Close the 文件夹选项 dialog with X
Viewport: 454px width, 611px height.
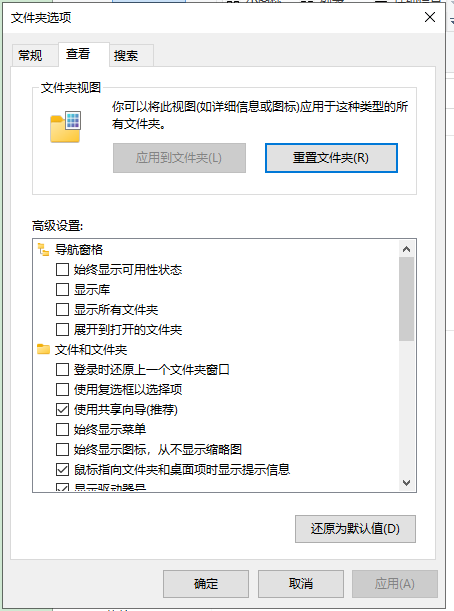point(429,17)
